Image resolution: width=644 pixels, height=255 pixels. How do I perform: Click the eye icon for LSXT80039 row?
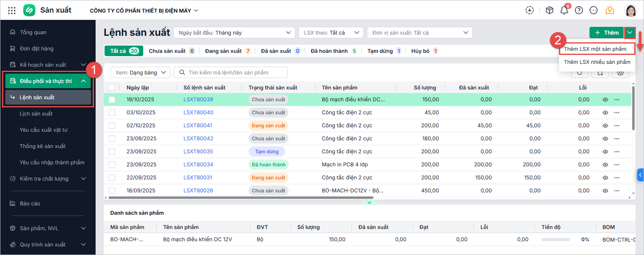coord(605,100)
